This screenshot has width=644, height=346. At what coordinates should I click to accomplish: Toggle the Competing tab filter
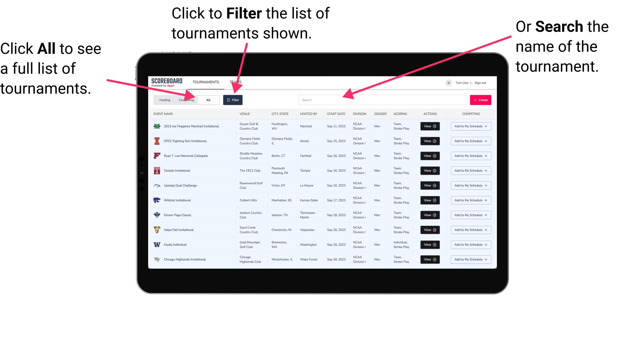186,100
